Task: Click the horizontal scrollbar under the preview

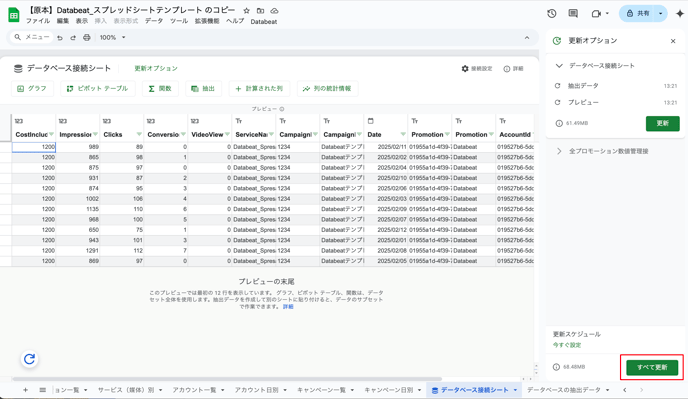Action: pos(227,379)
